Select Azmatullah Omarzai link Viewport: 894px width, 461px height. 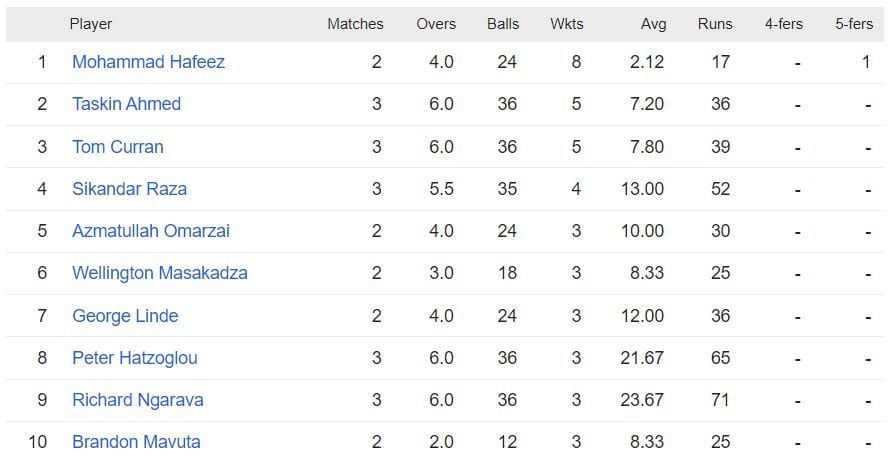150,231
